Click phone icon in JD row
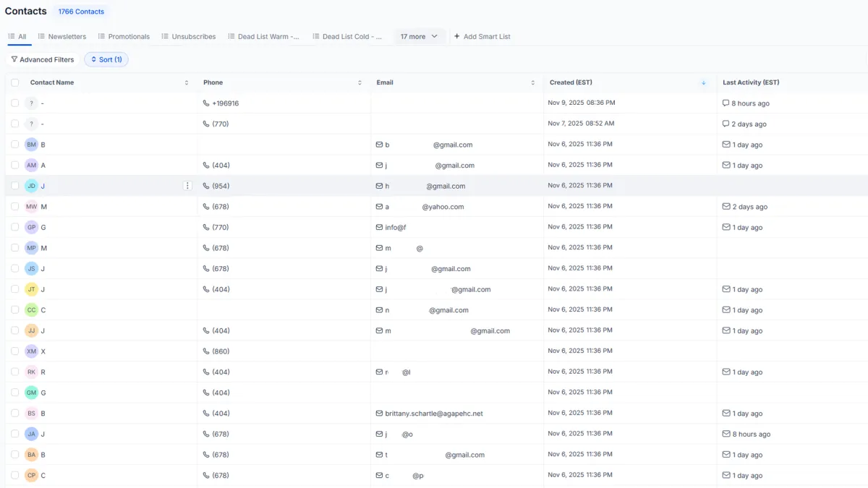 click(x=206, y=186)
